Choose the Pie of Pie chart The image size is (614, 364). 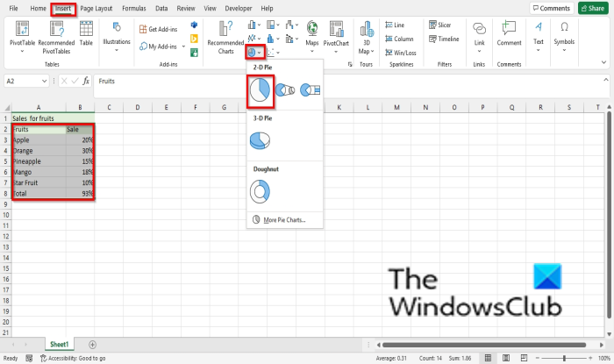tap(285, 90)
